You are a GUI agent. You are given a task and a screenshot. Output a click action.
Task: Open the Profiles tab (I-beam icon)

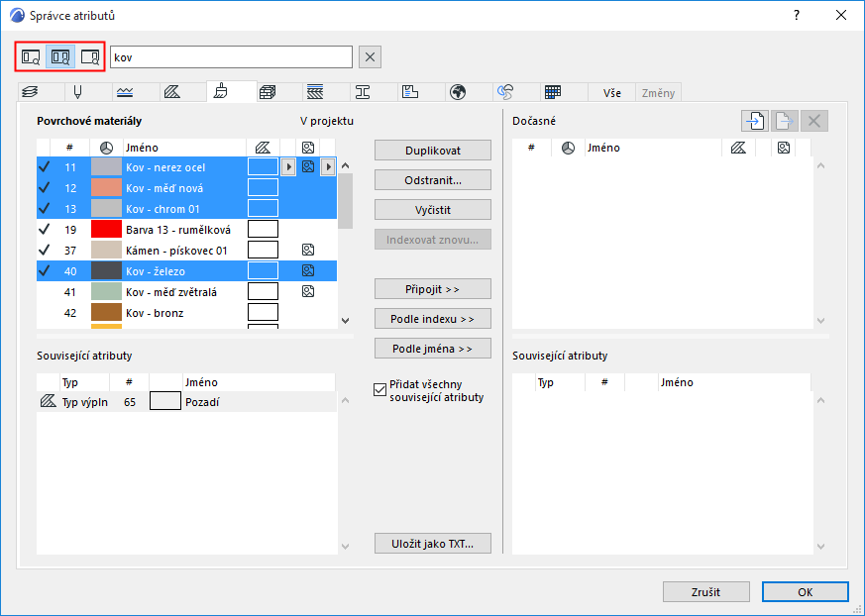[x=363, y=92]
